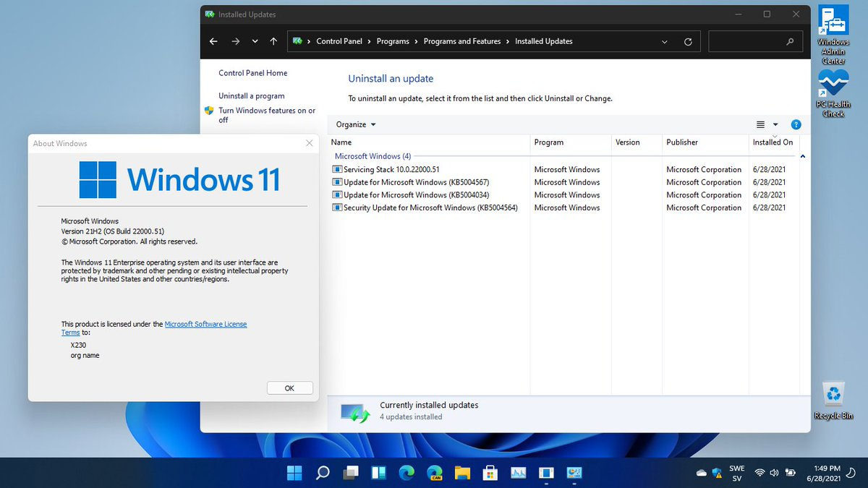Open the Widgets panel from taskbar
Image resolution: width=868 pixels, height=488 pixels.
point(378,473)
